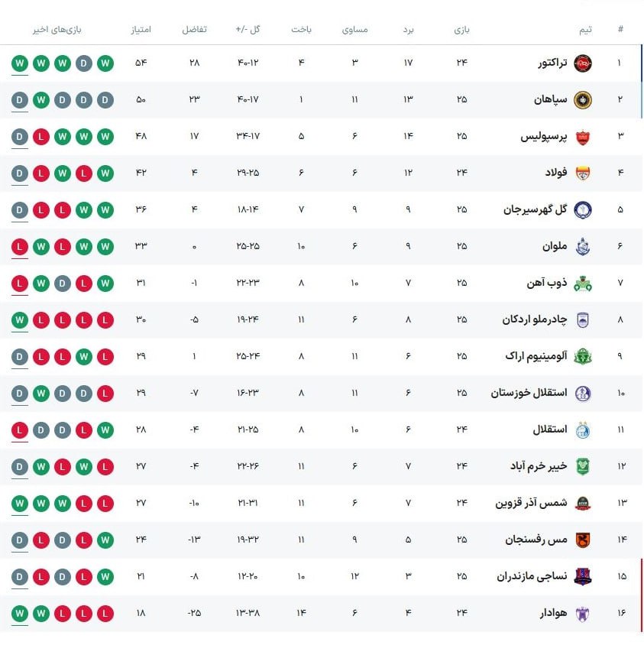
Task: Click the Havadar club logo
Action: click(x=582, y=613)
